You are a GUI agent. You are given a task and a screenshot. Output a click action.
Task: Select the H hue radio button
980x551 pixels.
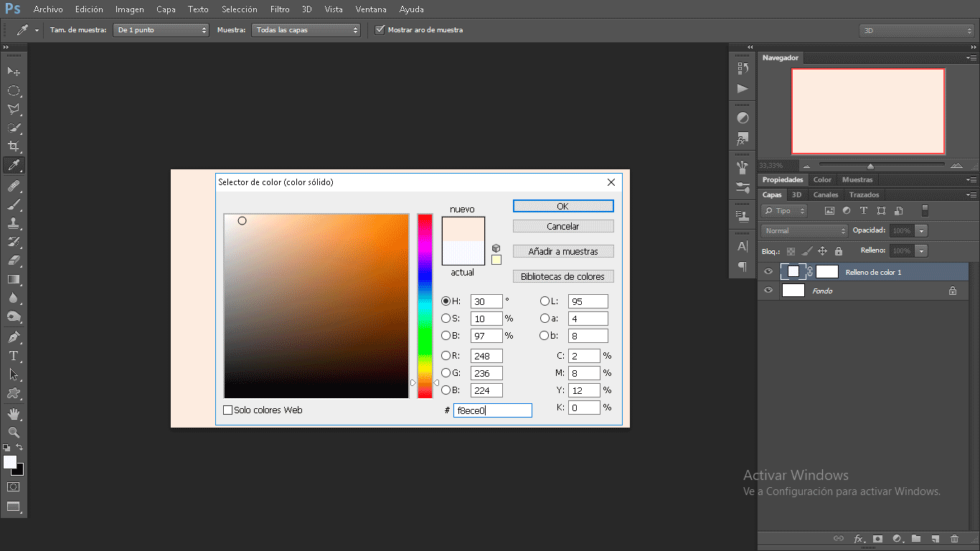(446, 301)
